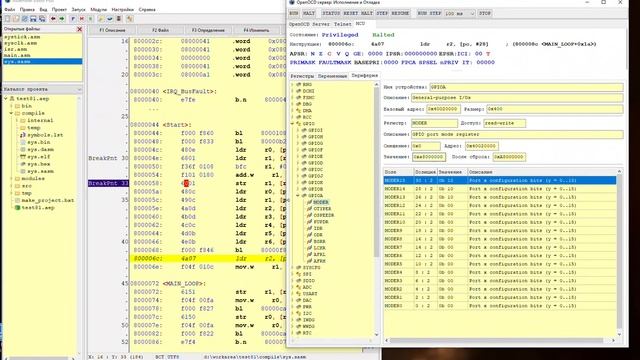Open the Модули menu
This screenshot has width=640, height=360.
tap(98, 9)
